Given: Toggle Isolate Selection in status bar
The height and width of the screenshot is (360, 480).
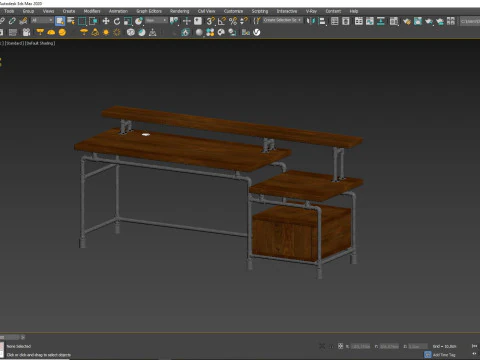Looking at the screenshot, I should 322,346.
